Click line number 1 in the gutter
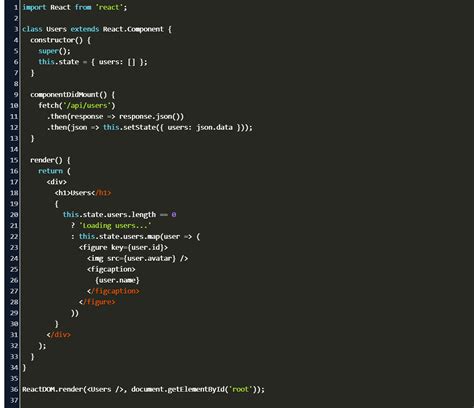 click(x=16, y=7)
